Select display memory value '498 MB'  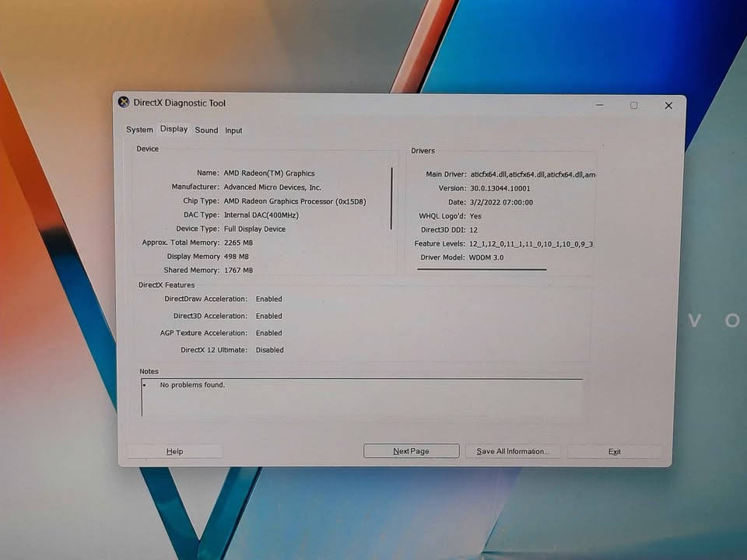point(237,256)
